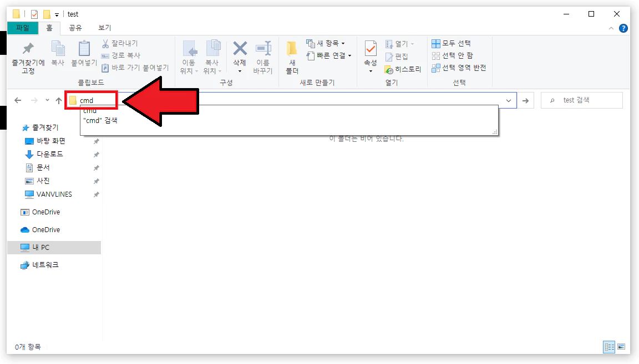
Task: Go forward with the right arrow
Action: click(x=34, y=100)
